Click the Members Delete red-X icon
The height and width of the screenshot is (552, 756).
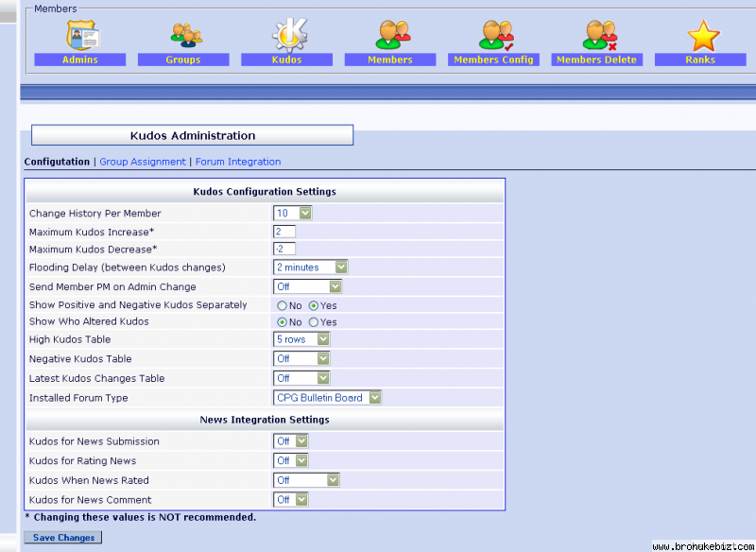[x=600, y=35]
